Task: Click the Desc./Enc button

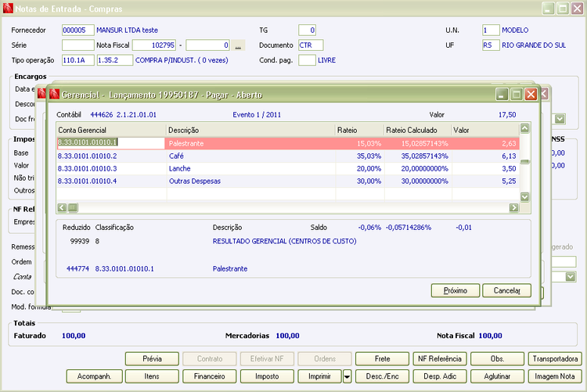Action: pos(382,376)
